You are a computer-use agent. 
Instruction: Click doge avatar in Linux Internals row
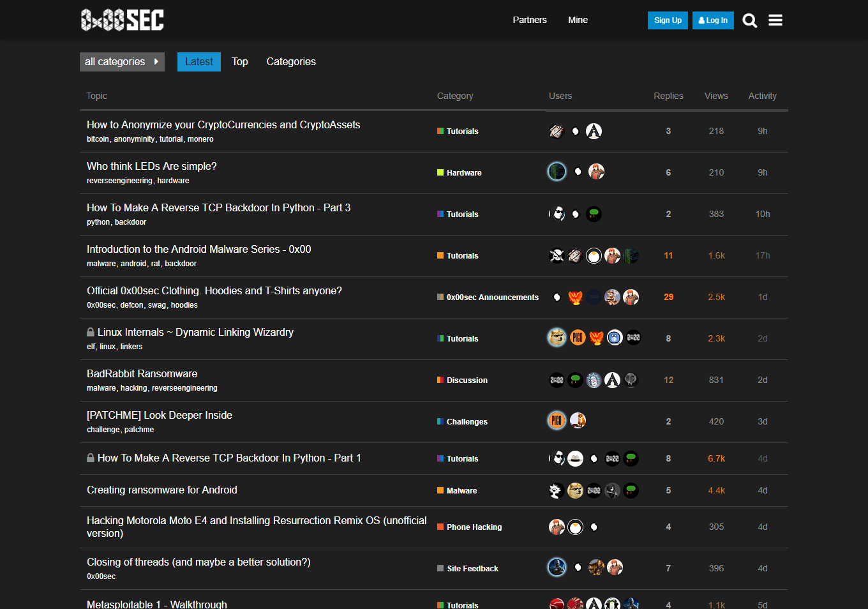[x=557, y=337]
